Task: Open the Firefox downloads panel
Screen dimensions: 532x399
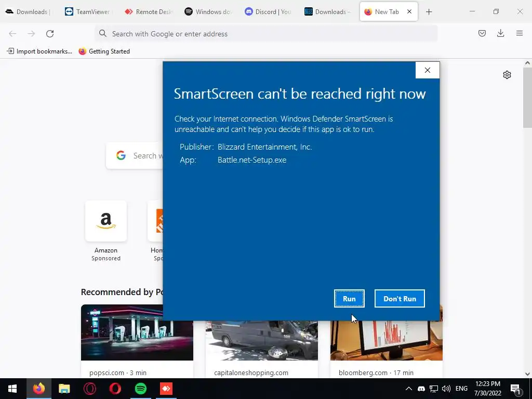Action: [500, 33]
